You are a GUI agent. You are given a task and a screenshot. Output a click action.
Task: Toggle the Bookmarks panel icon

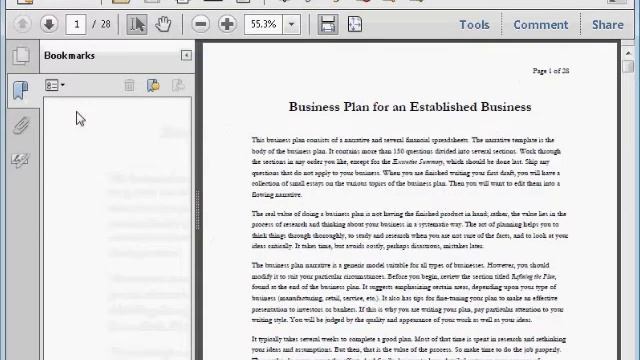(20, 90)
